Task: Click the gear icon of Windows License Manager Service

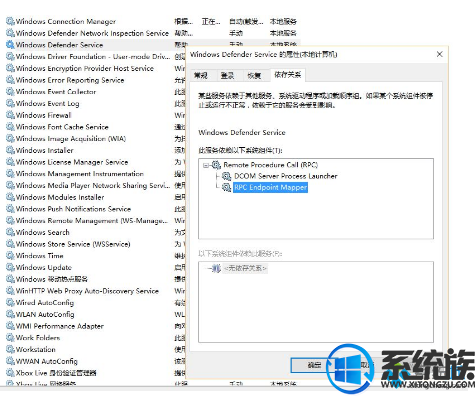Action: (10, 162)
